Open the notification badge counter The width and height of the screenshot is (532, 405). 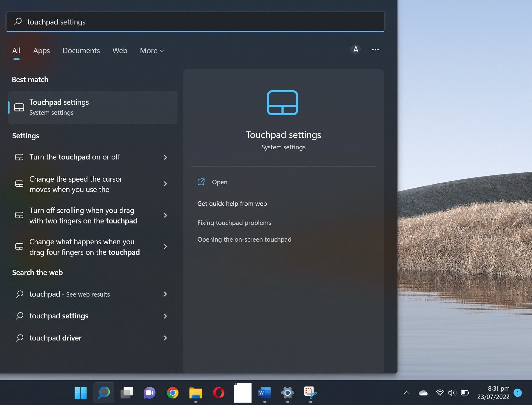[518, 393]
